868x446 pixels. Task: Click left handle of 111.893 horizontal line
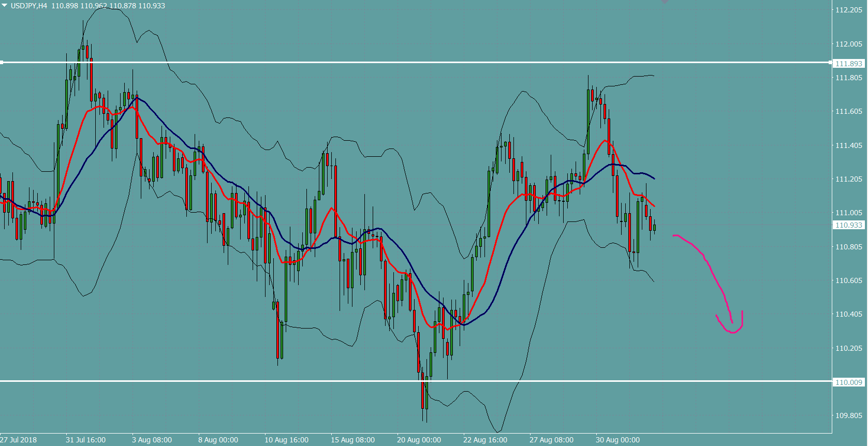(x=2, y=63)
